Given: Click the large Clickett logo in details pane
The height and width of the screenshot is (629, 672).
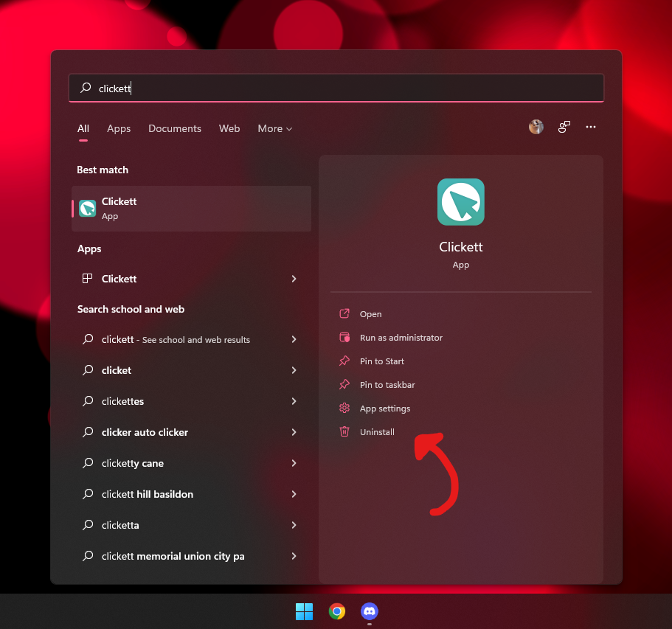Looking at the screenshot, I should coord(461,202).
